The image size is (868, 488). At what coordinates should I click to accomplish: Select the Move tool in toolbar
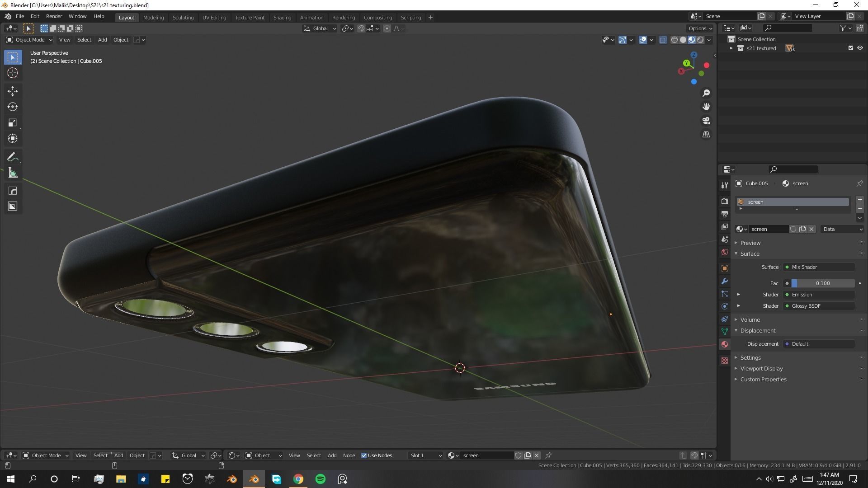click(13, 91)
